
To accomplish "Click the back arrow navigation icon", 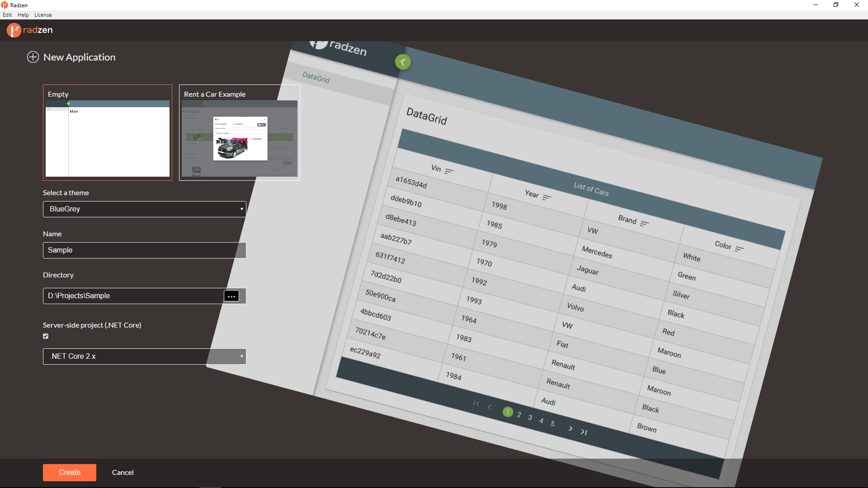I will pyautogui.click(x=403, y=62).
